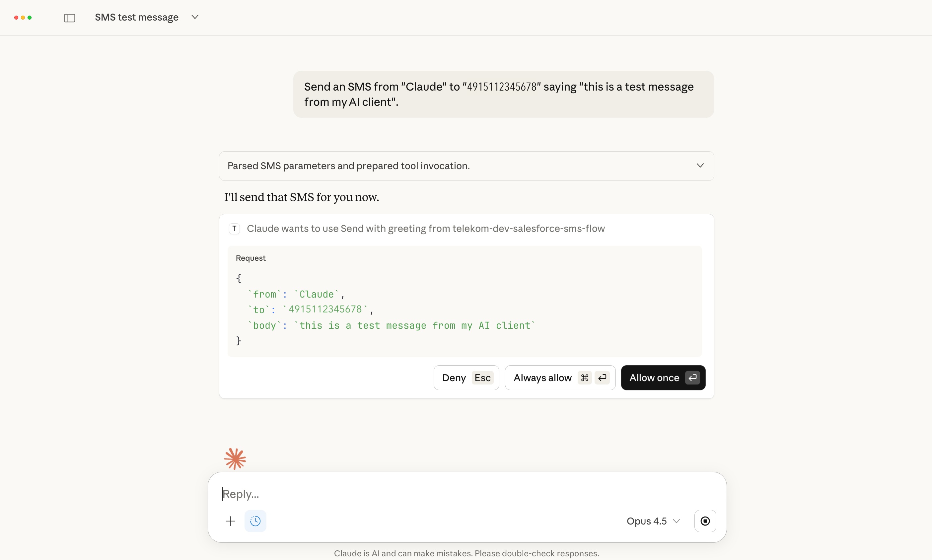Click the Claude starburst logo
The image size is (932, 560).
tap(235, 458)
